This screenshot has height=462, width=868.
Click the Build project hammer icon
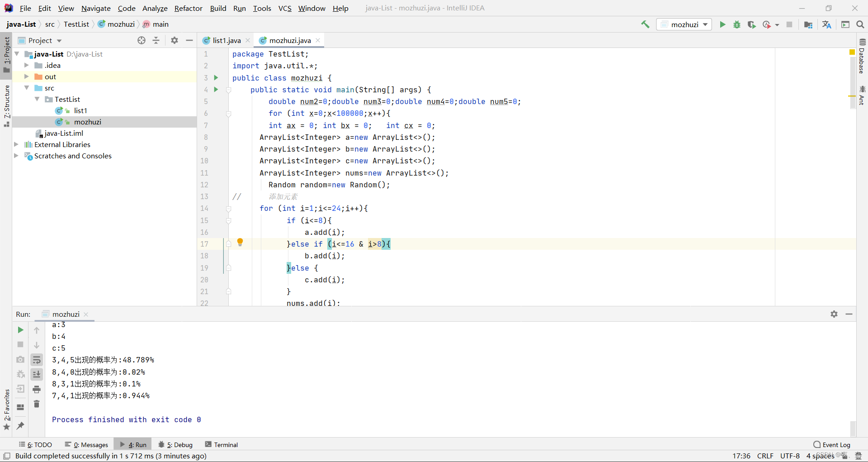click(x=645, y=24)
